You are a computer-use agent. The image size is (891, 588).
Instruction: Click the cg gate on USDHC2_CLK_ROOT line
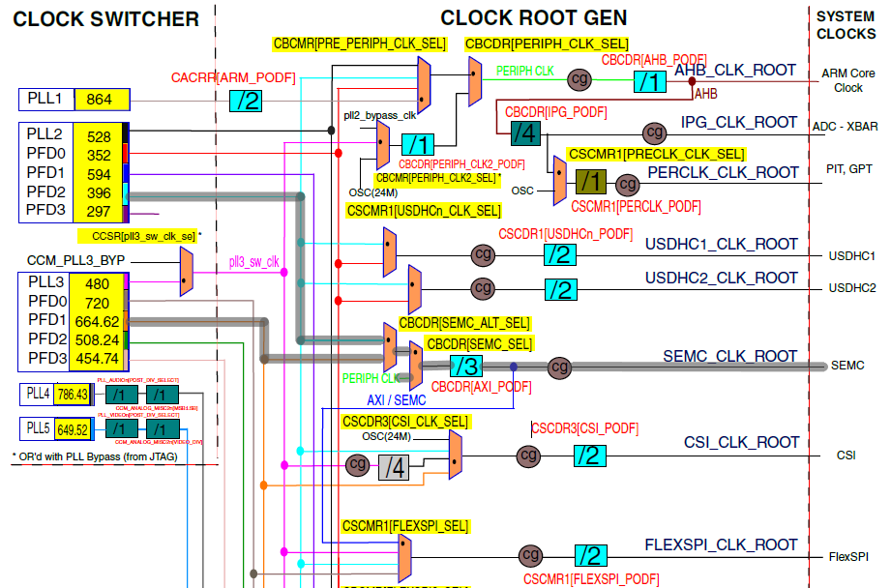(483, 288)
